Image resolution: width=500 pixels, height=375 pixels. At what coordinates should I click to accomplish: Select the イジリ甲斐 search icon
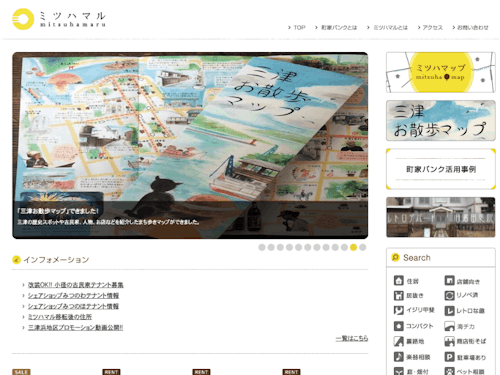coord(399,311)
